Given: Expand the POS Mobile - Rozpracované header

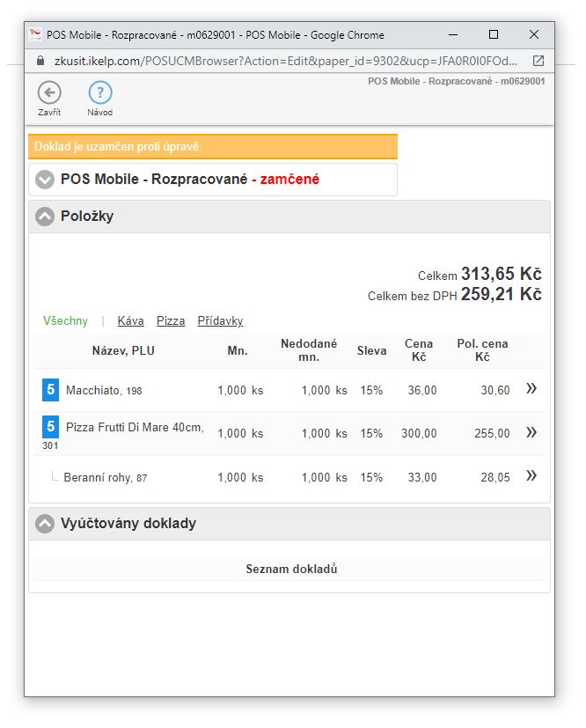Looking at the screenshot, I should pos(45,180).
